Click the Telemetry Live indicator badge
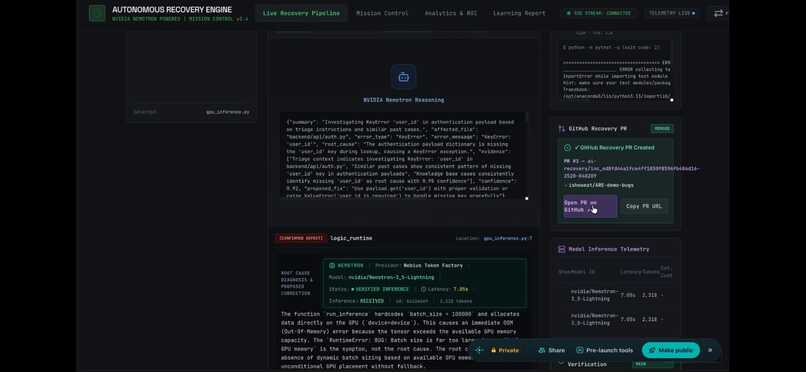The width and height of the screenshot is (806, 372). pos(672,13)
